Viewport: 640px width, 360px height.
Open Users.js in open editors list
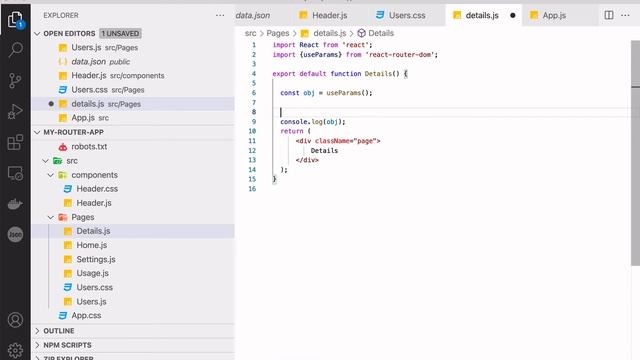pyautogui.click(x=133, y=47)
